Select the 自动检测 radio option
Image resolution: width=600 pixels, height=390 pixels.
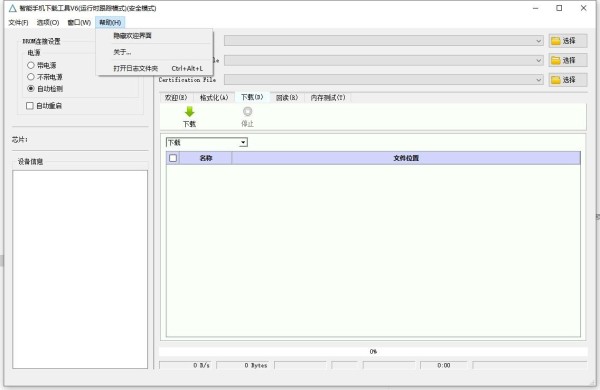(31, 89)
